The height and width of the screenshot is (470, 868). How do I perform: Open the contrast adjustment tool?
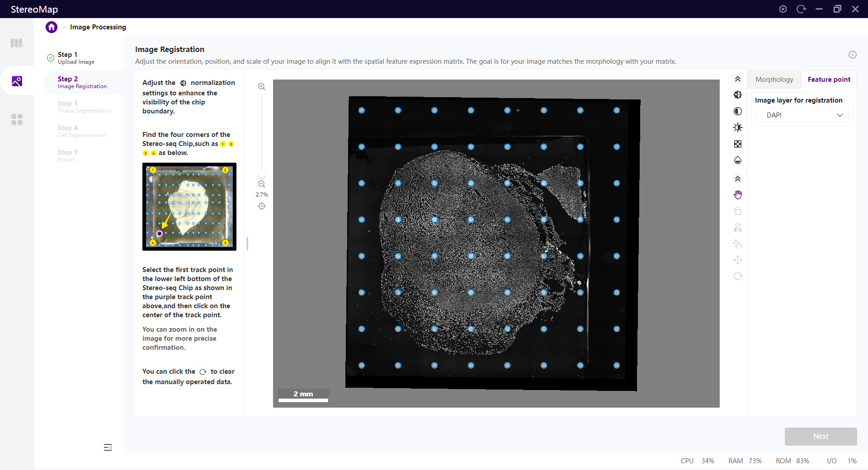(738, 111)
